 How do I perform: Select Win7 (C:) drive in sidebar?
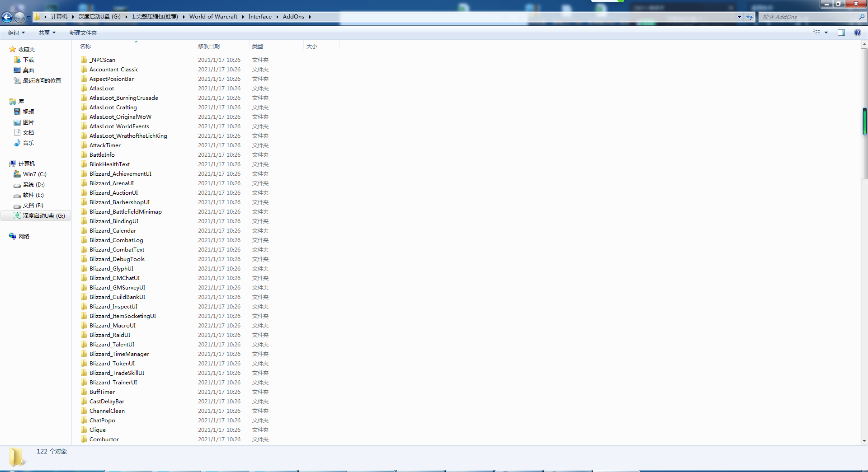(x=34, y=174)
